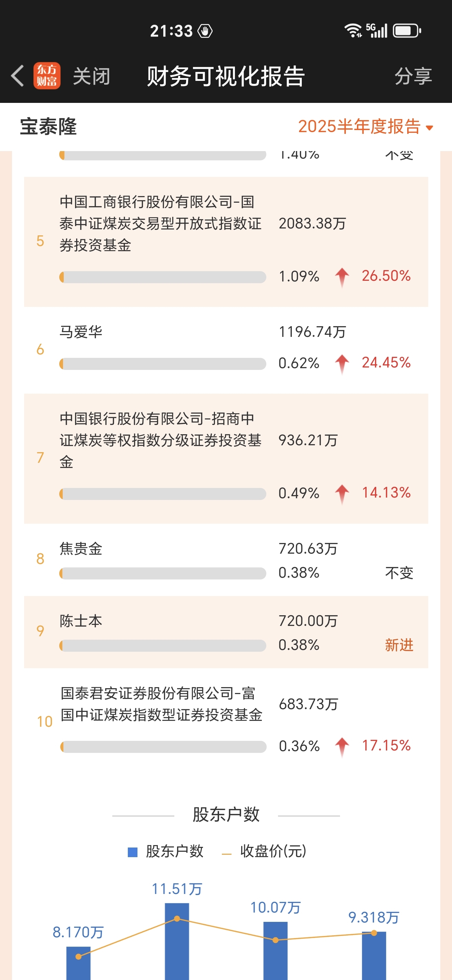
Task: Tap the 宝泰隆 stock name
Action: pyautogui.click(x=48, y=127)
